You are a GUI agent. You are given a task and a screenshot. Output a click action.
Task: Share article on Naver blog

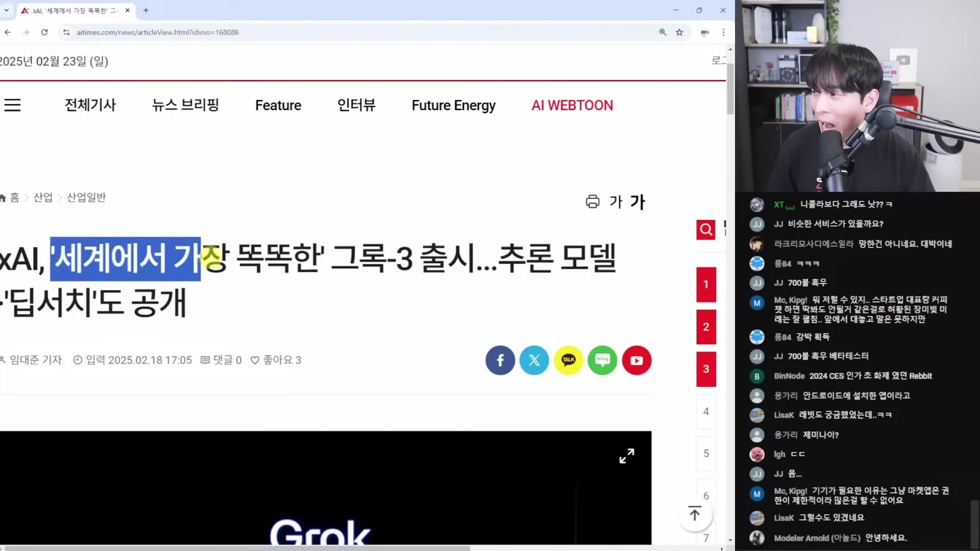click(602, 360)
